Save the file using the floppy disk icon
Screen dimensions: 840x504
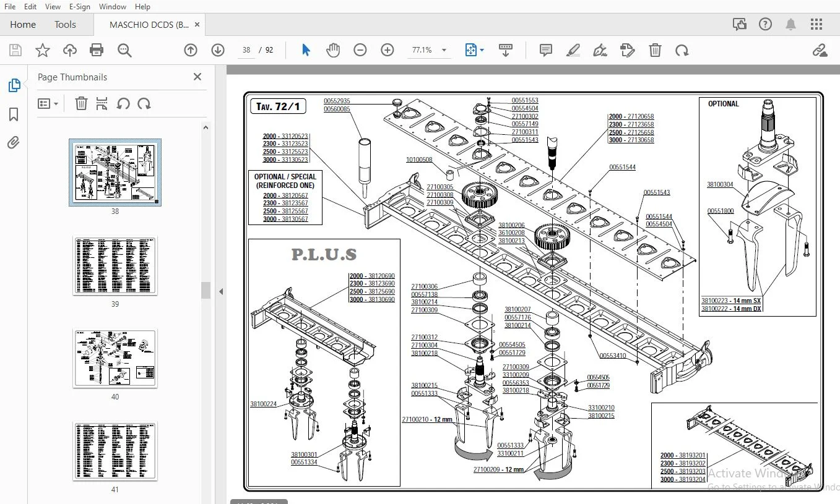pyautogui.click(x=15, y=50)
